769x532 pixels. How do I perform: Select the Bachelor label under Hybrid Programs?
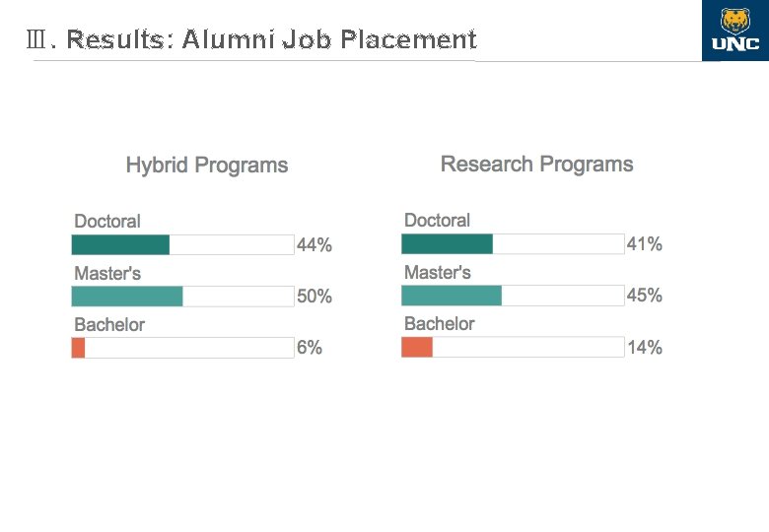pyautogui.click(x=109, y=325)
